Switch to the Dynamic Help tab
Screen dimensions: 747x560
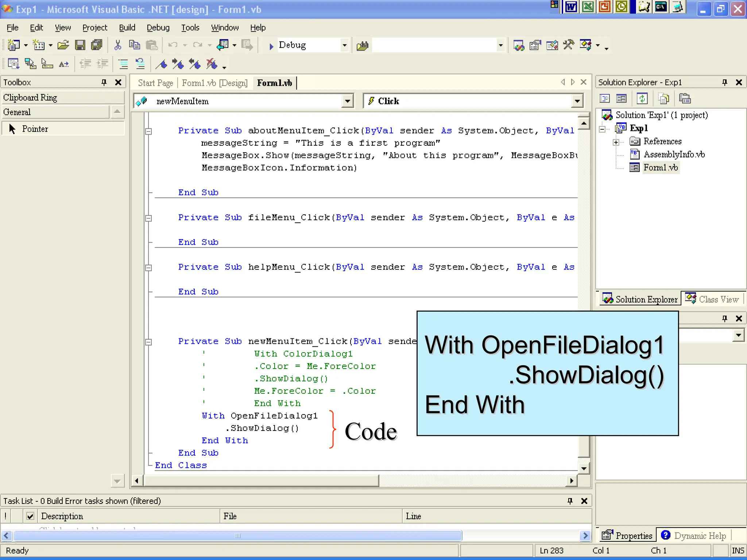click(694, 535)
